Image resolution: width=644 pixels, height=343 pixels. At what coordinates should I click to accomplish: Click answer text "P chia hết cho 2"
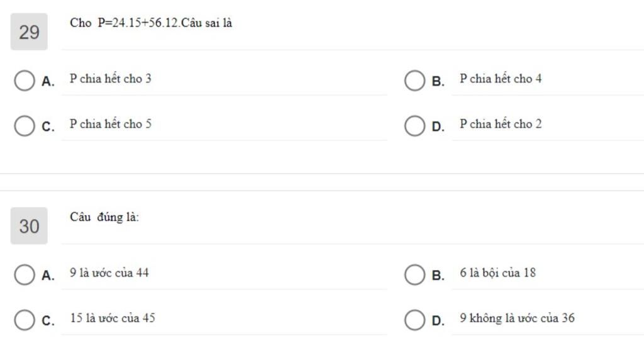pyautogui.click(x=501, y=125)
